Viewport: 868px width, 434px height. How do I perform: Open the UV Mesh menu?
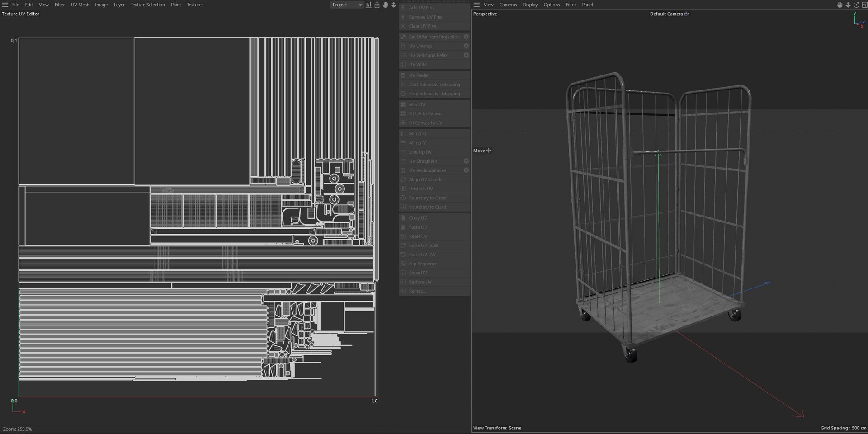tap(80, 5)
